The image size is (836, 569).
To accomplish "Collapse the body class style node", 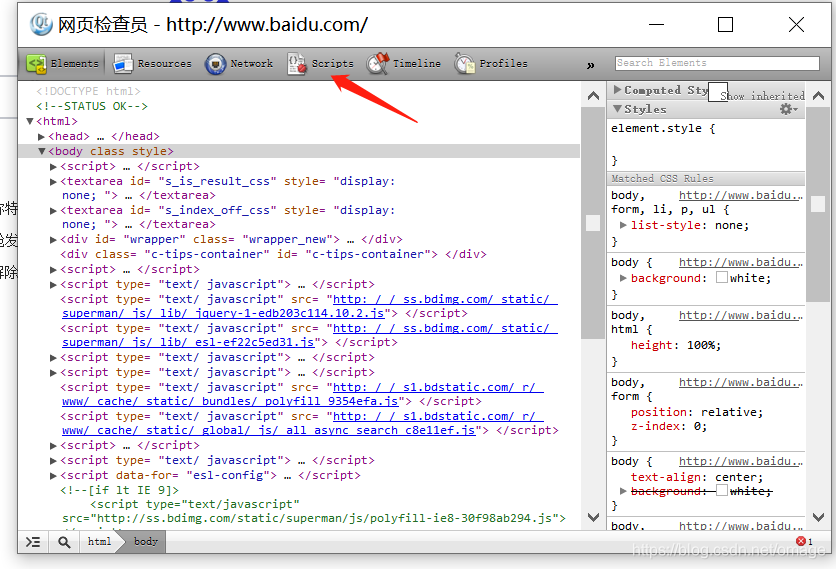I will click(42, 151).
